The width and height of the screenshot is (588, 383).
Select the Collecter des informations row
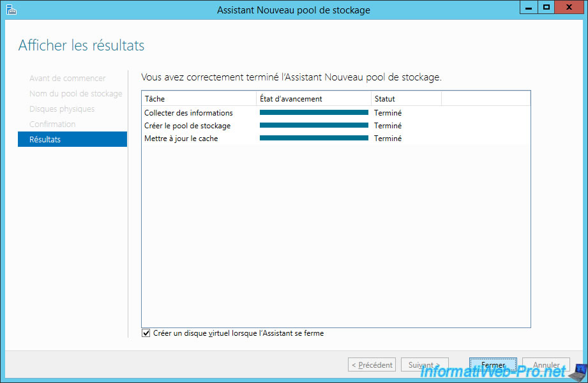click(188, 113)
